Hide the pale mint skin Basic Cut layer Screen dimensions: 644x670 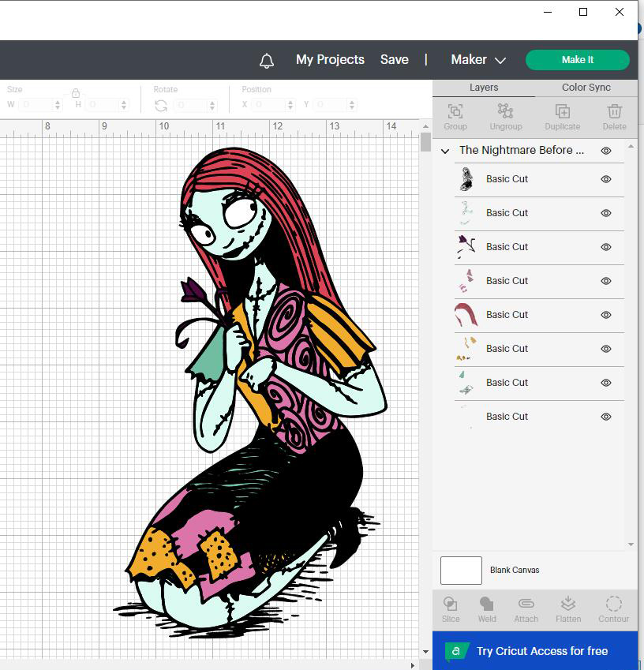[x=606, y=213]
